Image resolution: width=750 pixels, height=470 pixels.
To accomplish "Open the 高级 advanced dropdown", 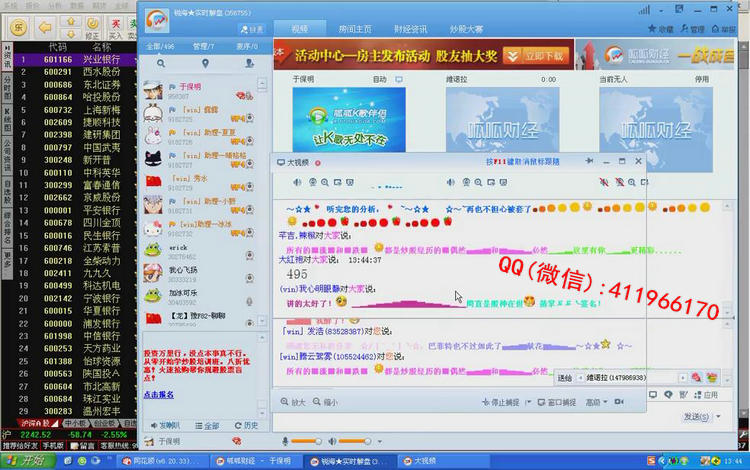I will [x=596, y=402].
